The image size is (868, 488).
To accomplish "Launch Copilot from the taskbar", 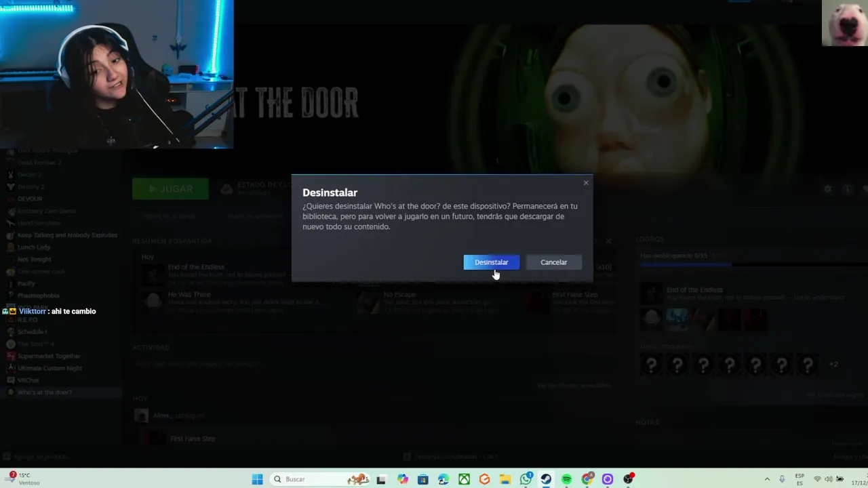I will point(403,479).
